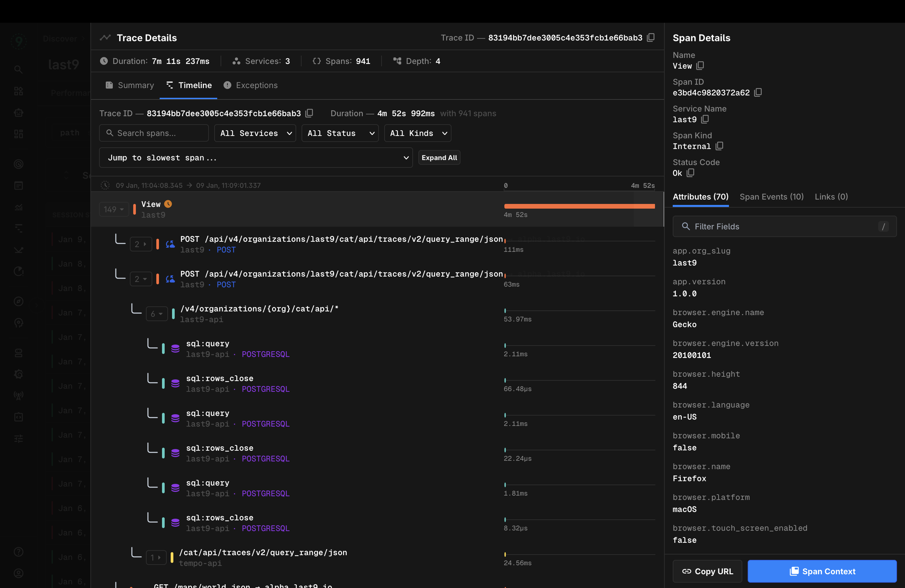
Task: Copy the Service Name last9
Action: point(705,119)
